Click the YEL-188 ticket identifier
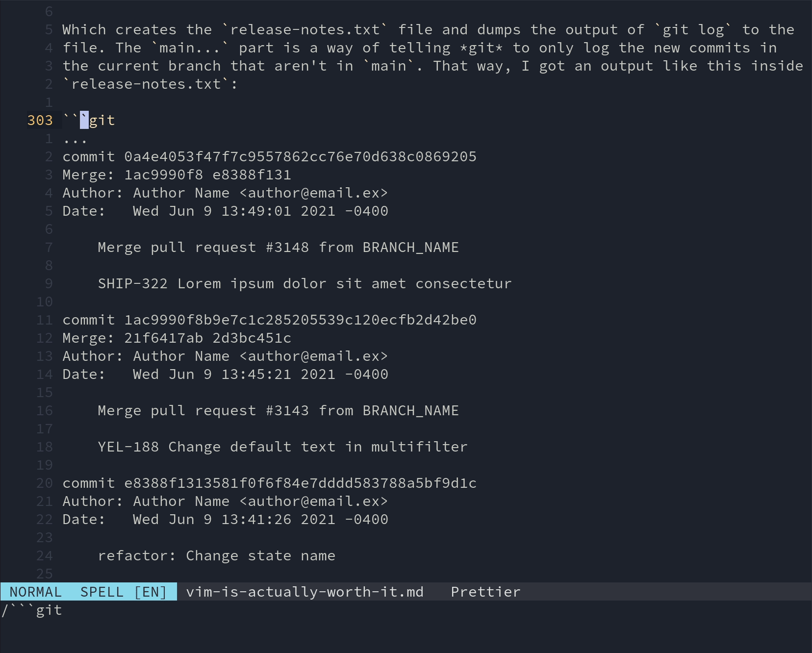812x653 pixels. point(128,447)
